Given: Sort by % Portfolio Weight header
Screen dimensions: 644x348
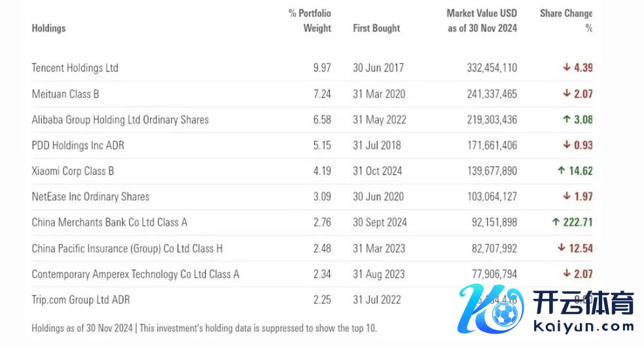Looking at the screenshot, I should click(310, 20).
